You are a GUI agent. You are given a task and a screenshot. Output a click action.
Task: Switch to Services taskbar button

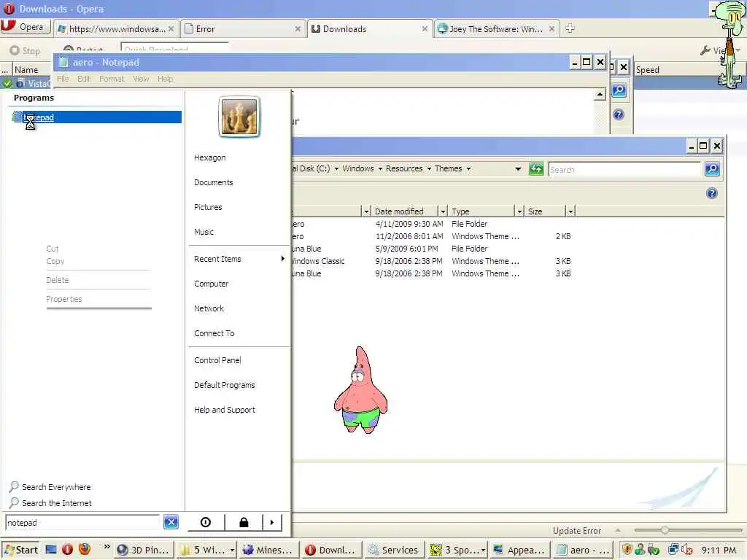(x=393, y=550)
